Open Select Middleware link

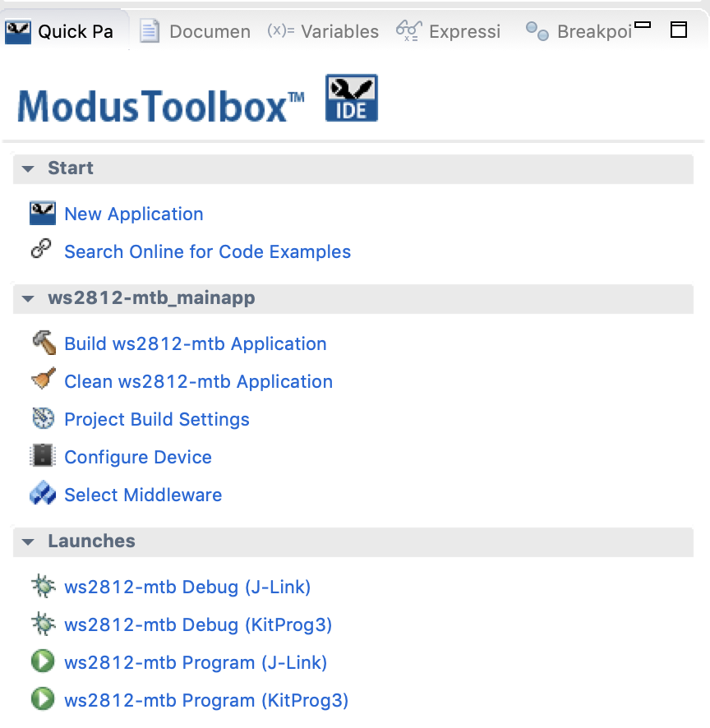click(x=143, y=495)
